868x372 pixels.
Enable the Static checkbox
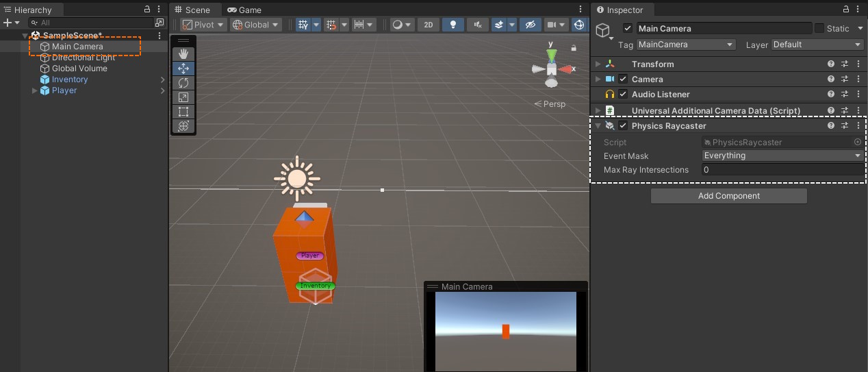coord(819,28)
